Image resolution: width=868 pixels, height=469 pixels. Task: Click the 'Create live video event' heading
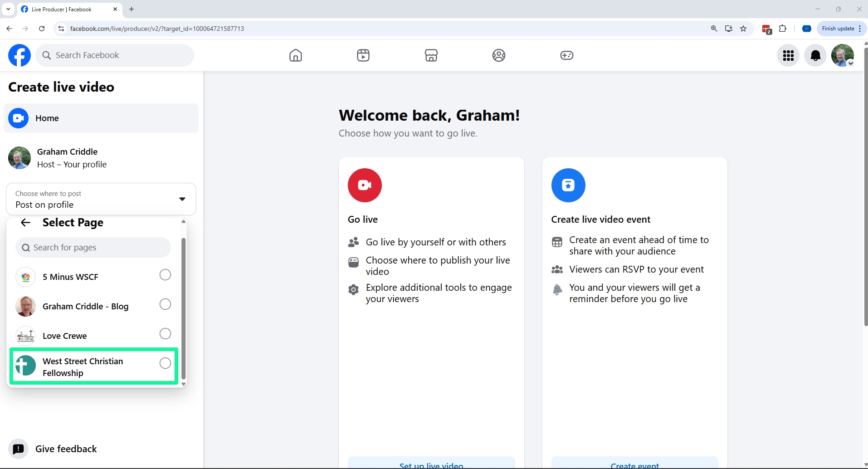pyautogui.click(x=601, y=220)
